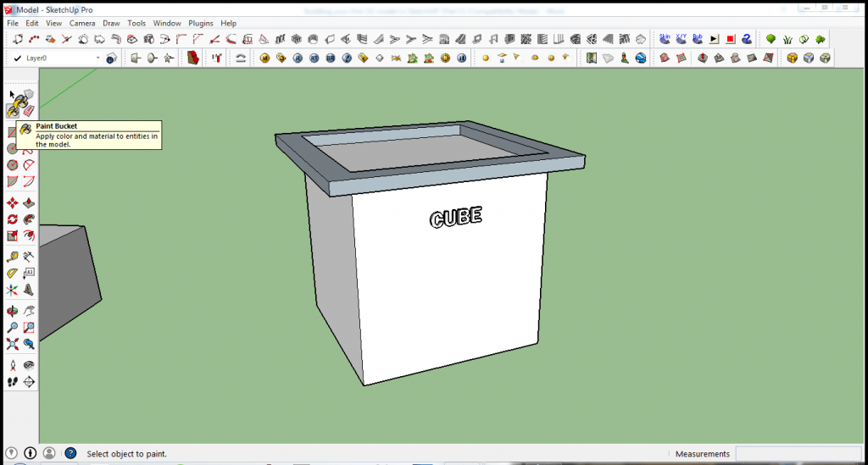The height and width of the screenshot is (465, 868).
Task: Select the Pie tool
Action: pyautogui.click(x=12, y=181)
